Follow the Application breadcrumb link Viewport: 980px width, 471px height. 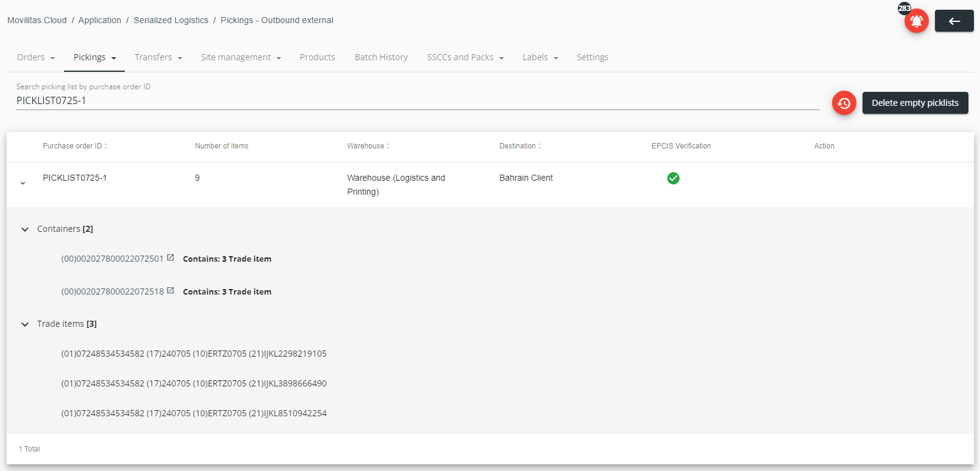pyautogui.click(x=100, y=20)
